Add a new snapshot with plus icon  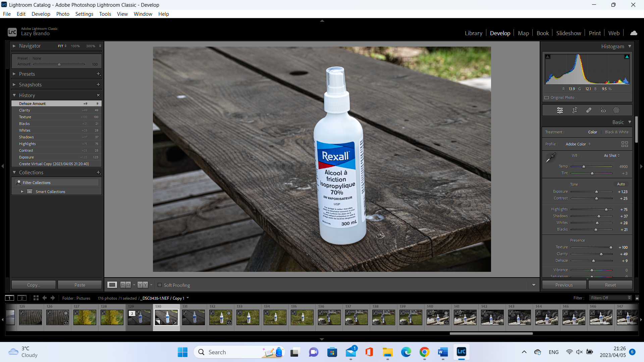[x=98, y=85]
